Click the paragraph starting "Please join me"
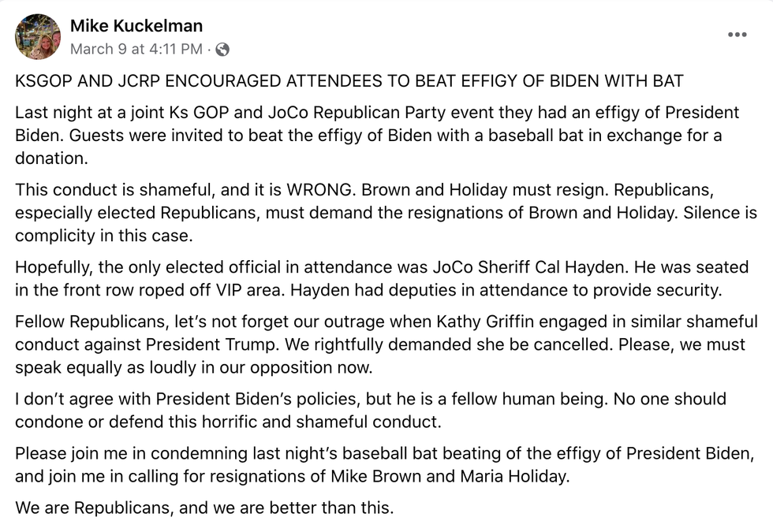The image size is (773, 532). click(385, 466)
